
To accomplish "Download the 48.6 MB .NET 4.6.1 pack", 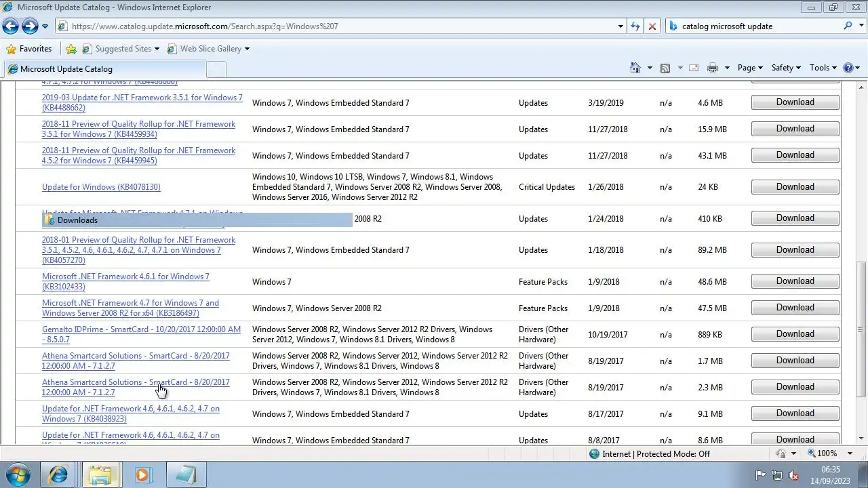I will [795, 281].
